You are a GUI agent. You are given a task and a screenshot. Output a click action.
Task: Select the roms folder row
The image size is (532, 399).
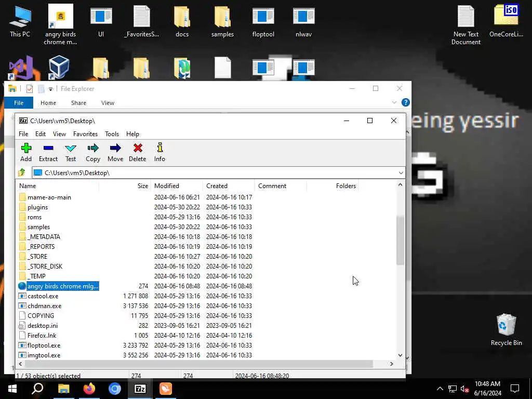pos(34,217)
